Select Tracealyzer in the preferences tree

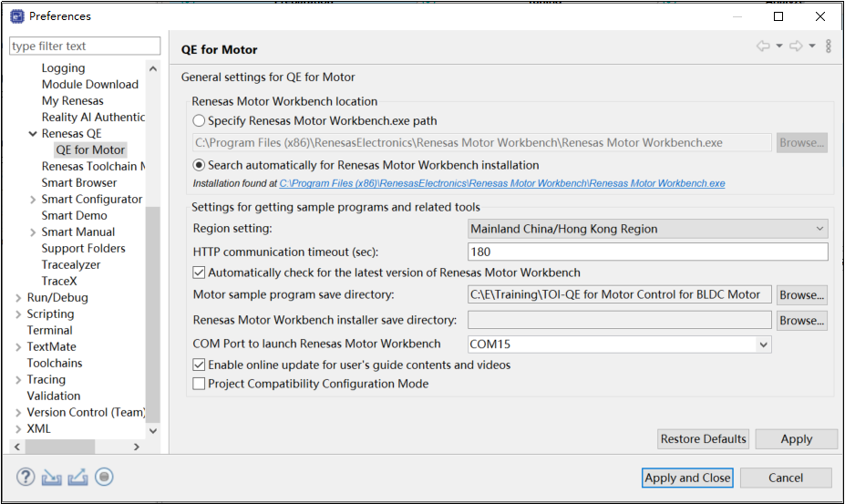(x=71, y=264)
